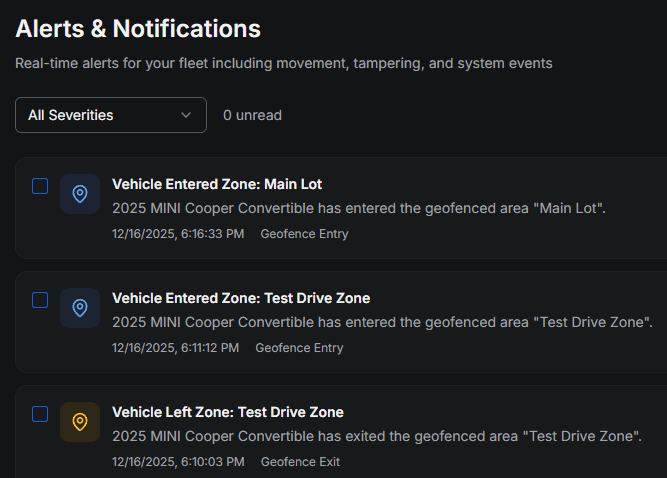Open alert Vehicle Entered Zone: Test Drive Zone
The image size is (667, 478).
241,298
